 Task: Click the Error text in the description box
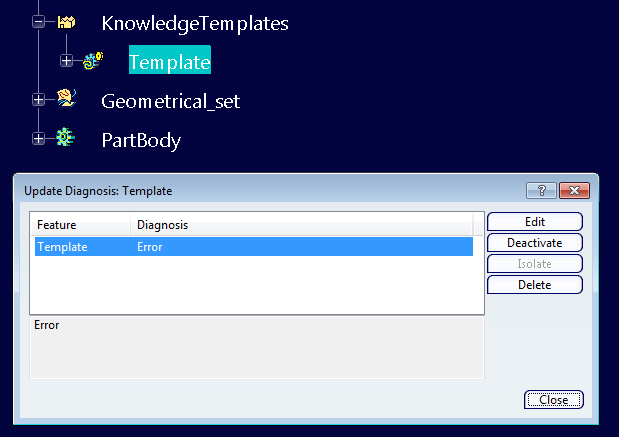click(47, 325)
